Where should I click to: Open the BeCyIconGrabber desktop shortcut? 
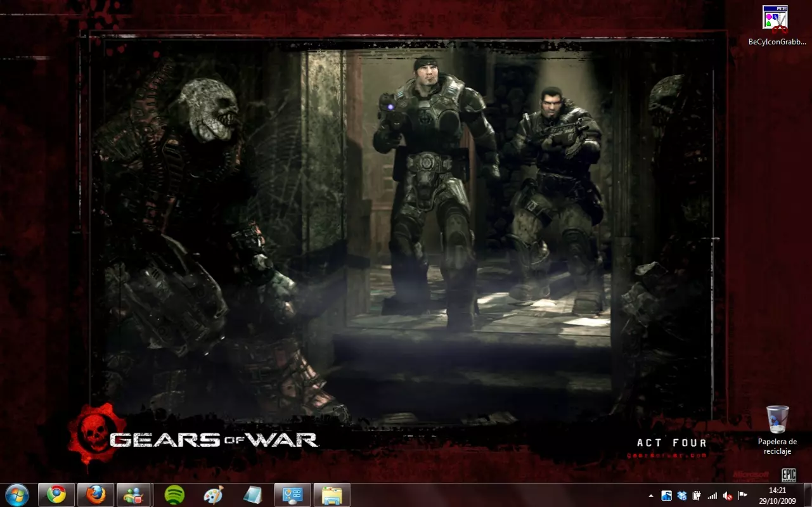(x=777, y=26)
